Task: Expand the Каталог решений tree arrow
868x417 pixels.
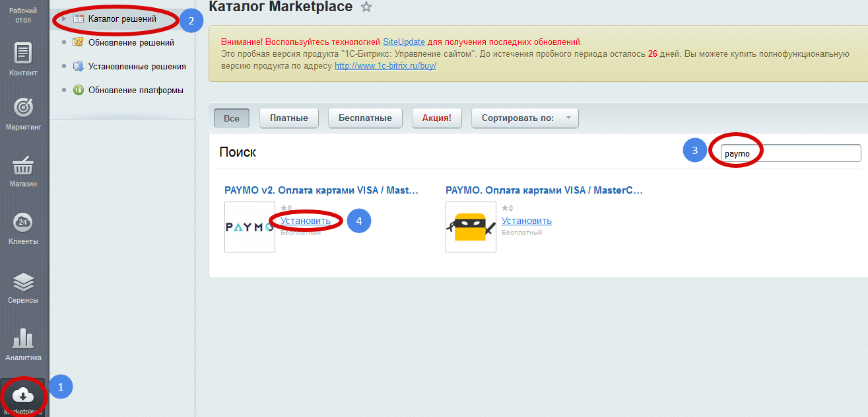Action: 64,19
